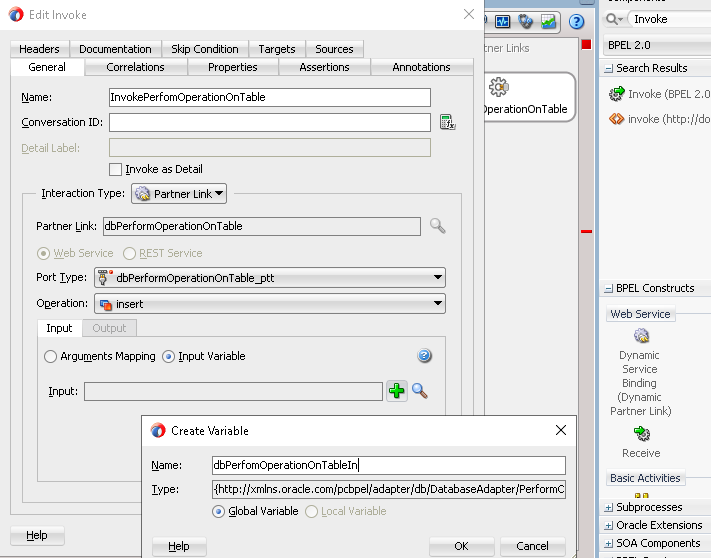Screen dimensions: 711x558
Task: Switch to the Sources tab
Action: (x=334, y=49)
